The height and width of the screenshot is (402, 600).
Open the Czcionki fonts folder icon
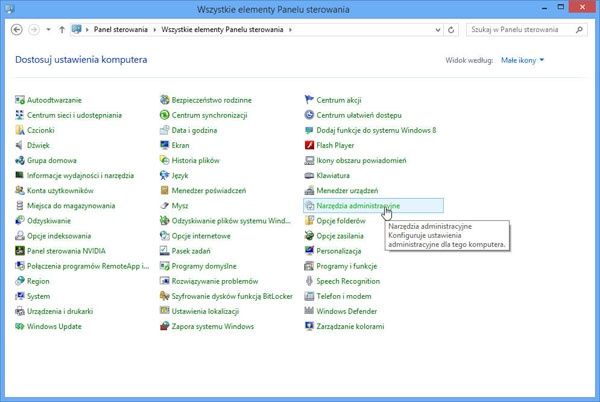(20, 130)
